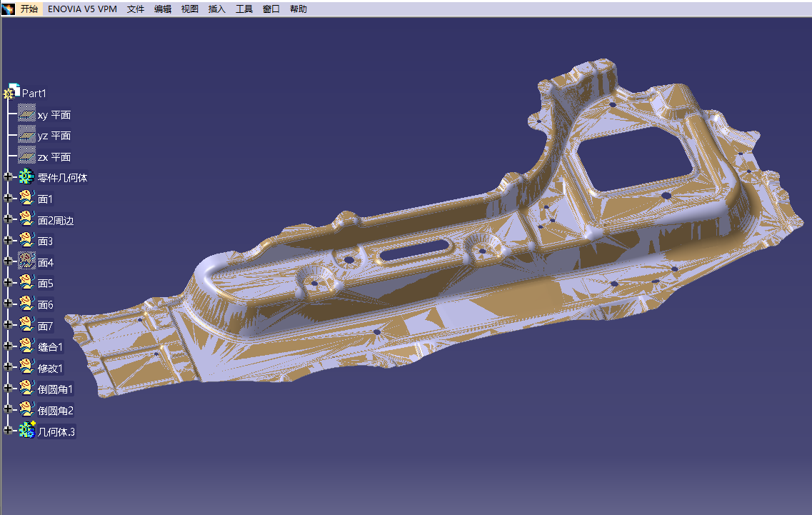The image size is (812, 515).
Task: Select the xy 平面 plane icon
Action: click(x=26, y=114)
